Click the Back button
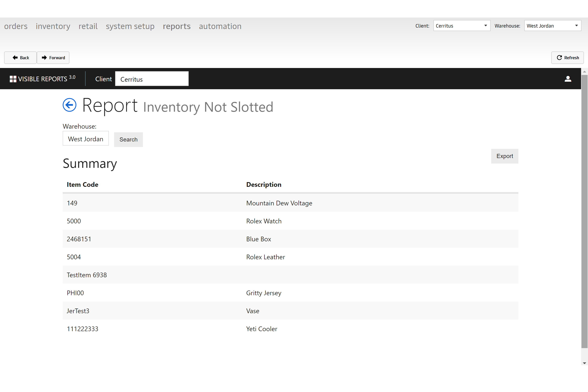This screenshot has height=392, width=588. tap(20, 58)
